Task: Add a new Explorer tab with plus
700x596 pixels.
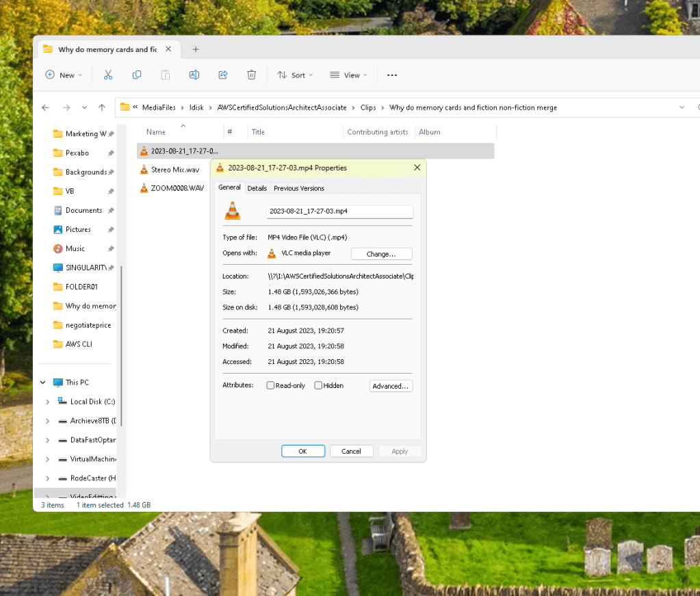Action: (x=196, y=49)
